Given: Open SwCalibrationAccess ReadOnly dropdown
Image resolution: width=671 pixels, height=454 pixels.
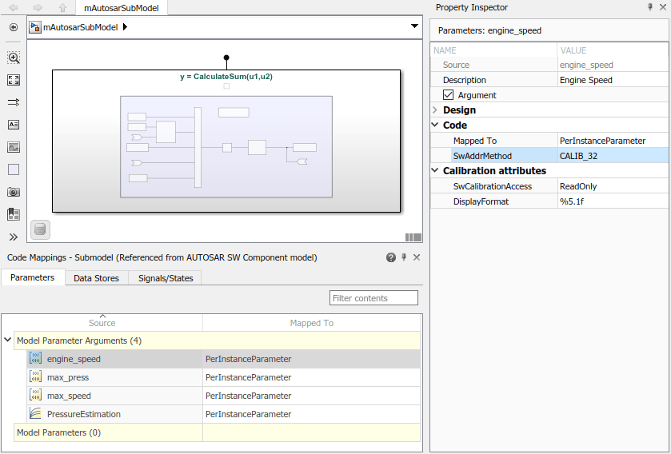Looking at the screenshot, I should click(612, 186).
